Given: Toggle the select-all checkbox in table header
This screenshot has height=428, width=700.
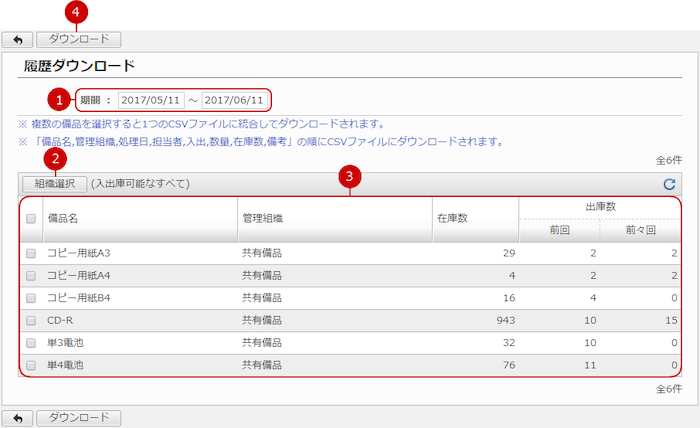Looking at the screenshot, I should (x=31, y=219).
